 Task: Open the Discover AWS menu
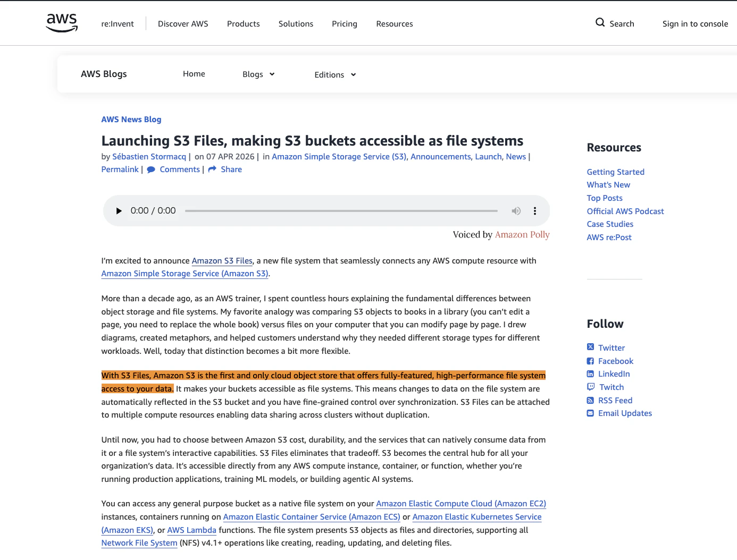(x=183, y=24)
